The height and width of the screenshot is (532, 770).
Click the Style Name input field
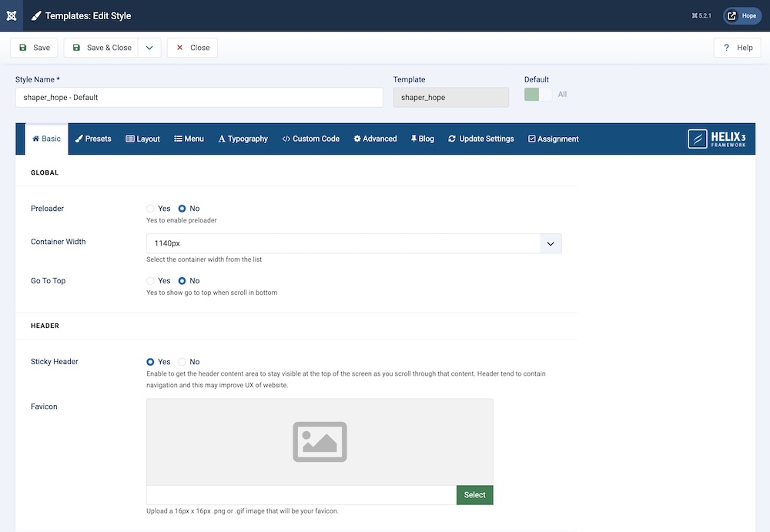point(199,98)
